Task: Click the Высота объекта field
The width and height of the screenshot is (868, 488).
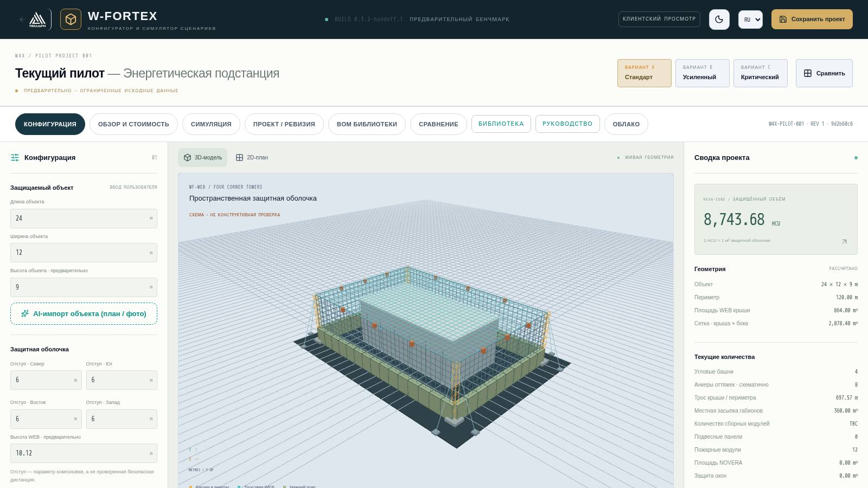Action: pos(84,287)
